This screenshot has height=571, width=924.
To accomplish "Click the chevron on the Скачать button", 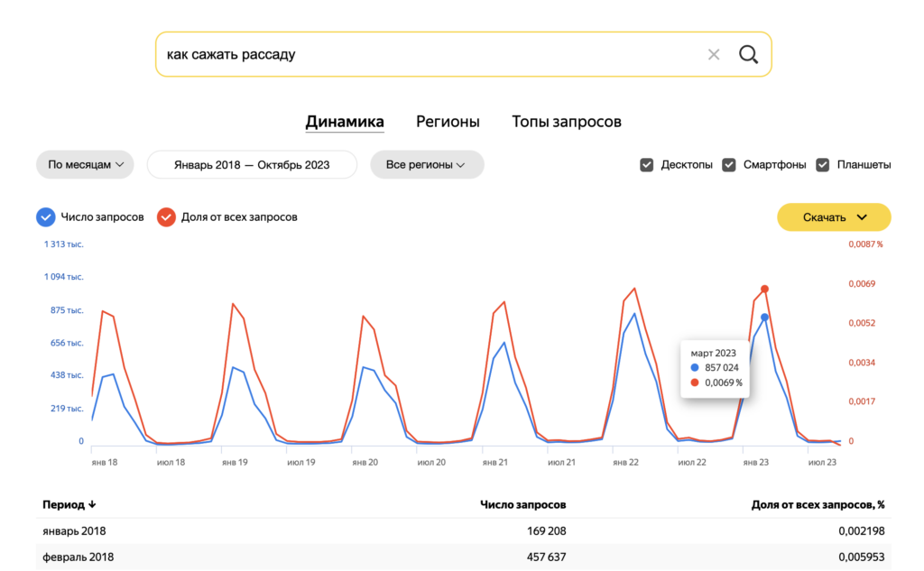I will pos(862,217).
